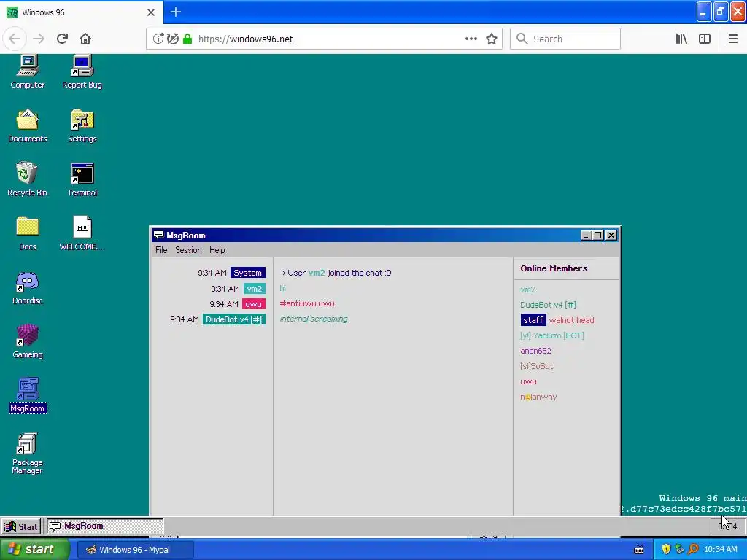Open the Gameing desktop icon

(x=27, y=341)
